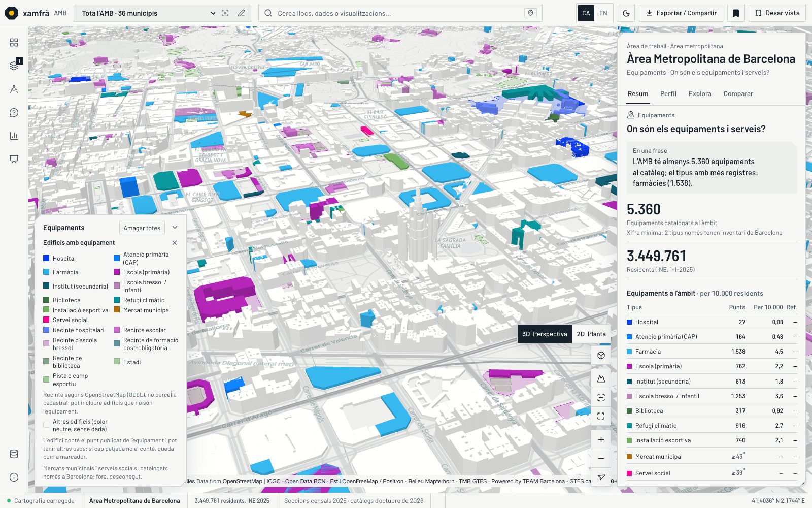Switch to 3D Perspectiva view
Viewport: 812px width, 508px height.
[x=545, y=334]
